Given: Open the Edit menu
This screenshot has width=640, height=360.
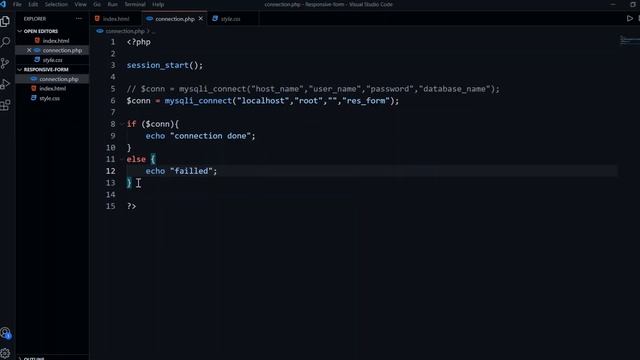Looking at the screenshot, I should coord(33,4).
